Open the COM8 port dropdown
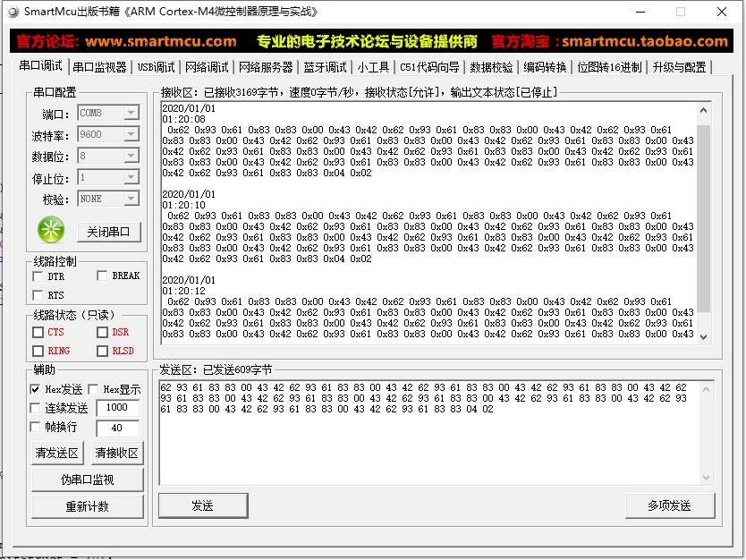The height and width of the screenshot is (560, 746). pos(130,113)
